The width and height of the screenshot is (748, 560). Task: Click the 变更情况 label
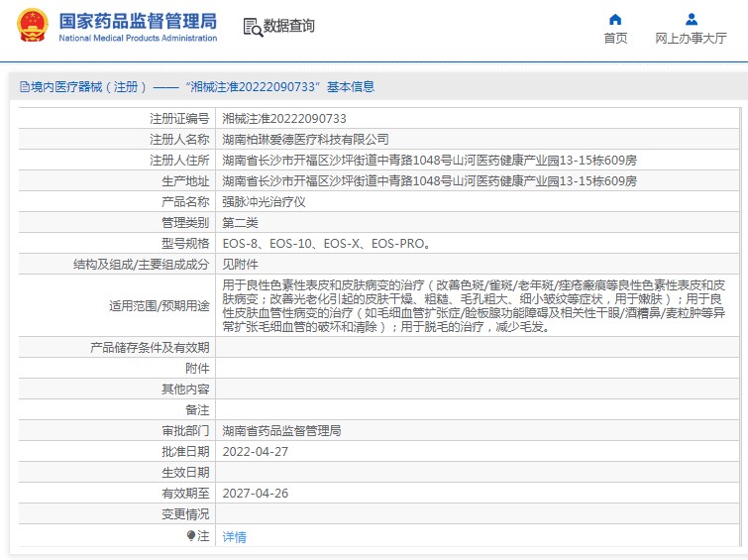pos(185,514)
